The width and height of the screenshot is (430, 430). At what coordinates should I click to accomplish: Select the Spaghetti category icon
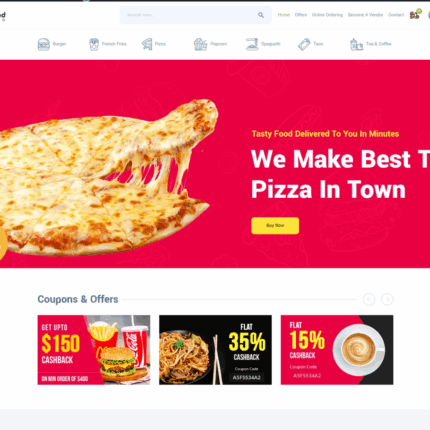pyautogui.click(x=252, y=44)
